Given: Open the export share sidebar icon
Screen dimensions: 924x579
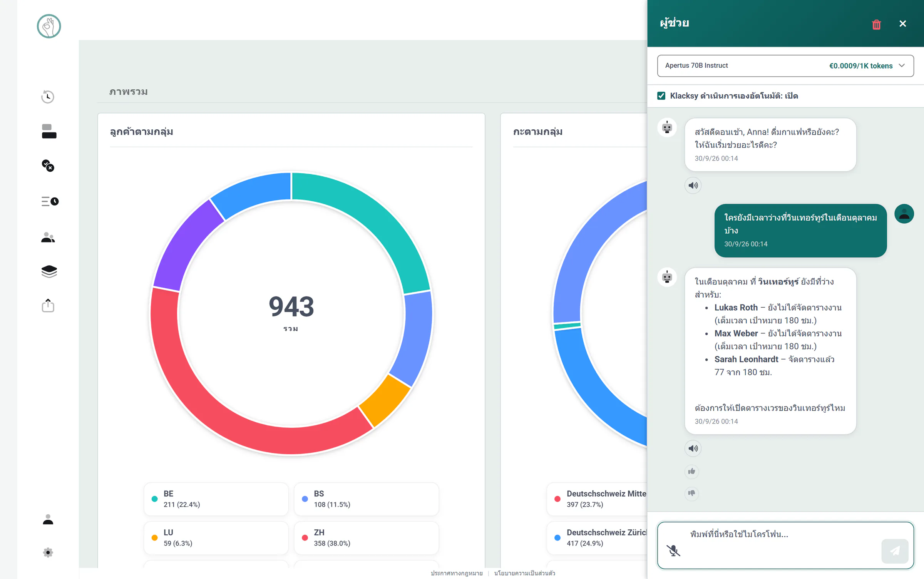Looking at the screenshot, I should [x=48, y=306].
